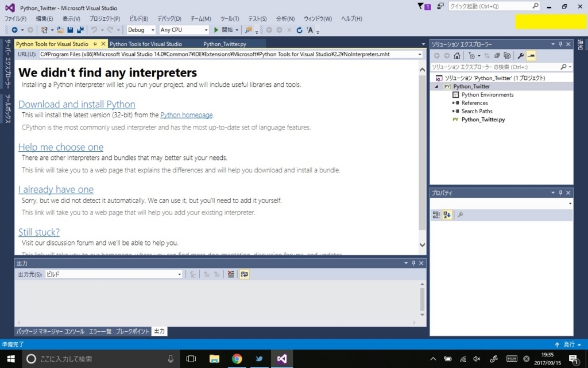Open the Debug configuration dropdown
Viewport: 588px width, 368px height.
pos(153,30)
